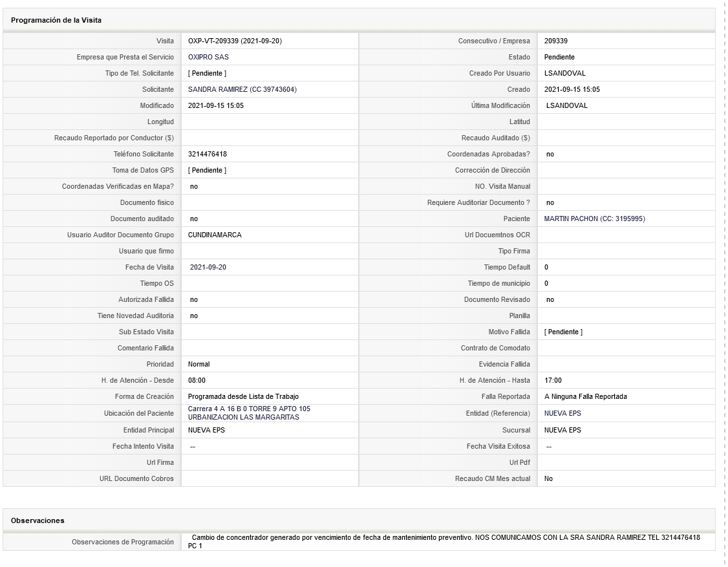
Task: Click the Autorizada Fallida value no
Action: click(x=193, y=300)
